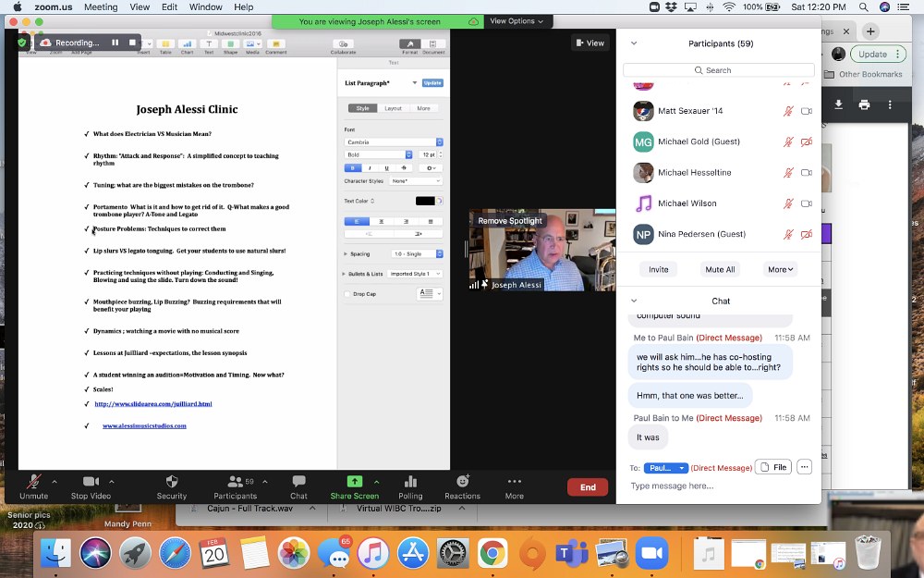Click the participant Search field
Viewport: 924px width, 578px height.
(x=718, y=70)
